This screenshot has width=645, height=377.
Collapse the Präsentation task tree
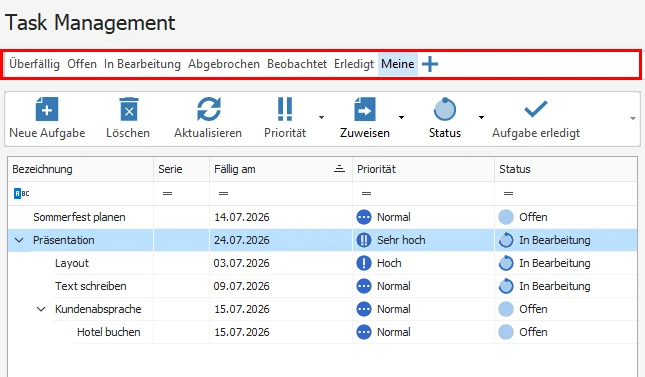[19, 240]
